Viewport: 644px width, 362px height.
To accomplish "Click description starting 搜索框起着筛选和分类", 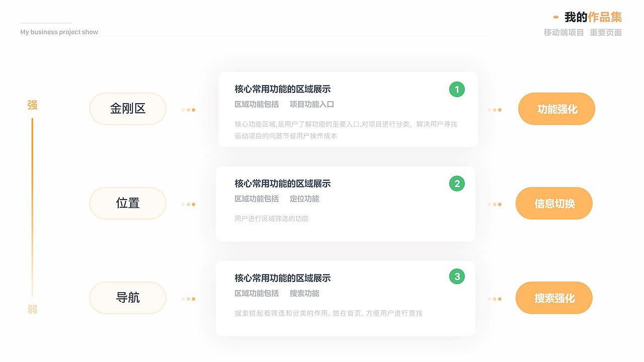I will pos(329,313).
